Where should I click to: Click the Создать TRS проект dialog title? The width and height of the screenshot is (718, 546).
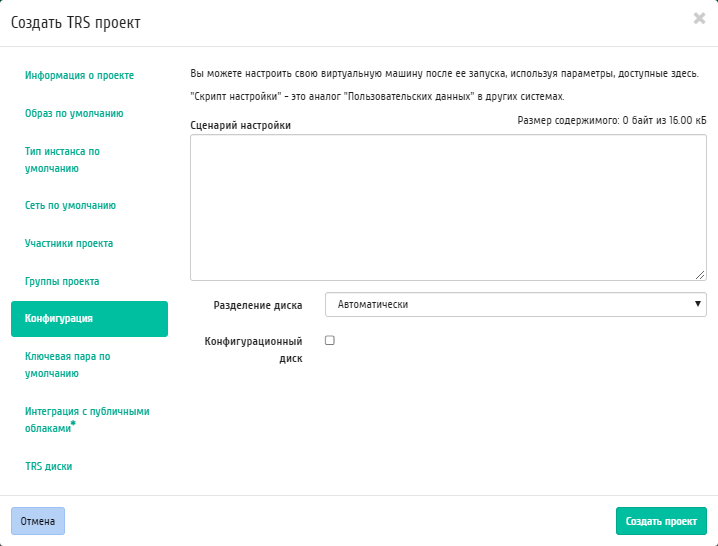[76, 22]
